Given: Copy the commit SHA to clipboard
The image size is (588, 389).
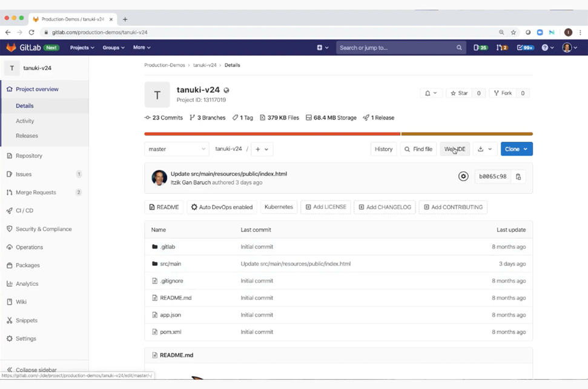Looking at the screenshot, I should click(x=518, y=177).
